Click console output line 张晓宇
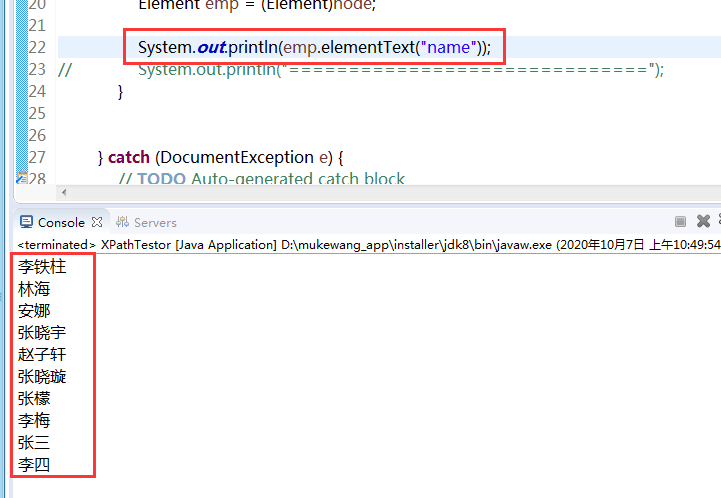 42,332
